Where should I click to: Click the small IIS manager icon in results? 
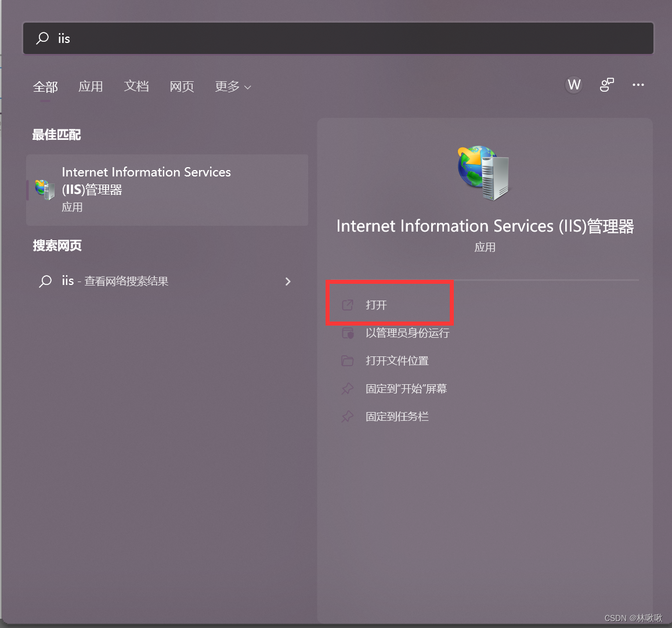(45, 189)
